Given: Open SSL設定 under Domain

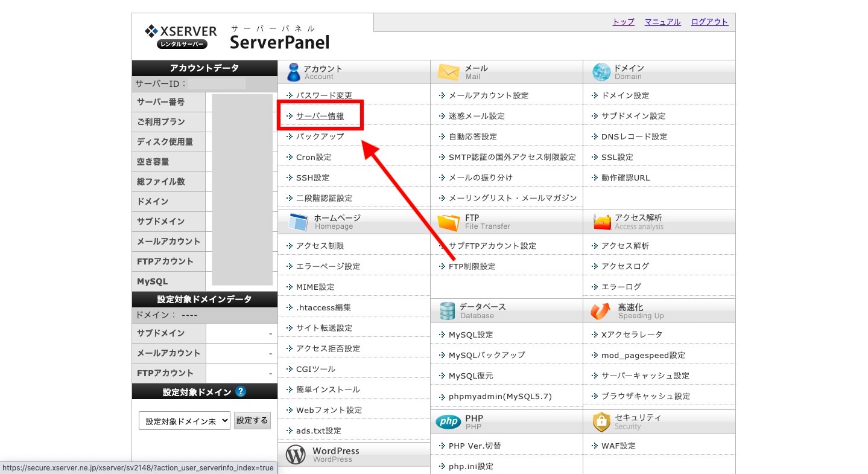Looking at the screenshot, I should click(617, 157).
